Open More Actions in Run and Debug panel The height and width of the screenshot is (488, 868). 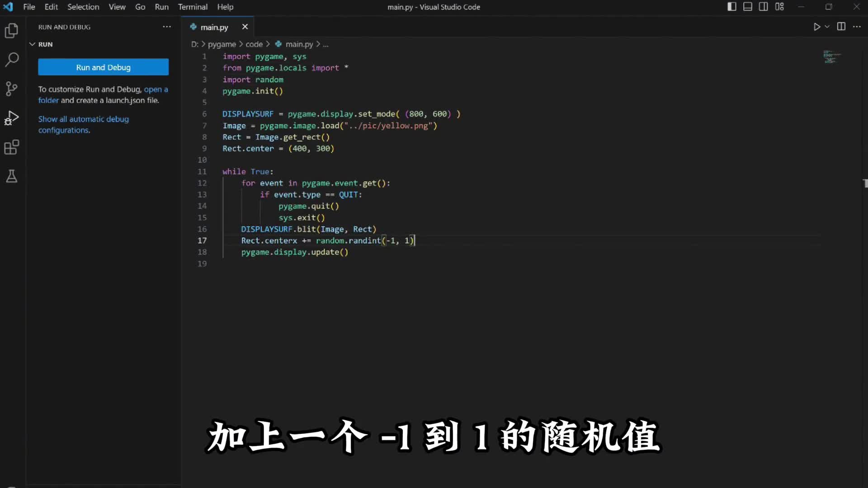tap(166, 27)
